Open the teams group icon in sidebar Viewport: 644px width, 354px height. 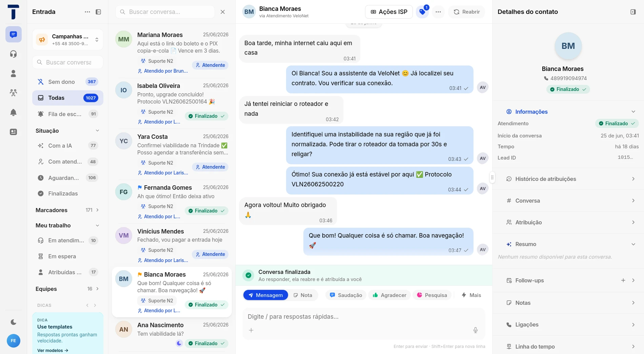[x=13, y=93]
